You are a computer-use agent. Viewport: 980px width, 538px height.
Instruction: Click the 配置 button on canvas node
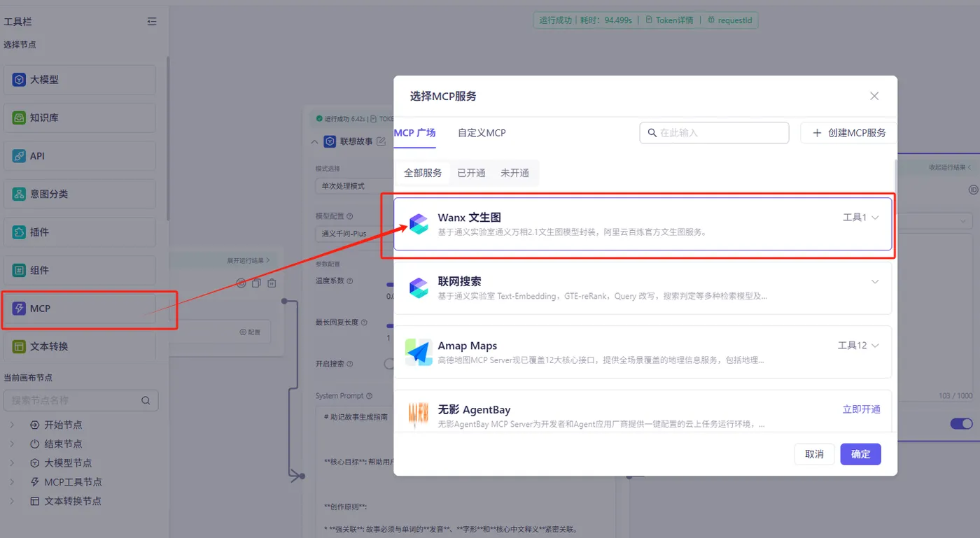point(249,332)
